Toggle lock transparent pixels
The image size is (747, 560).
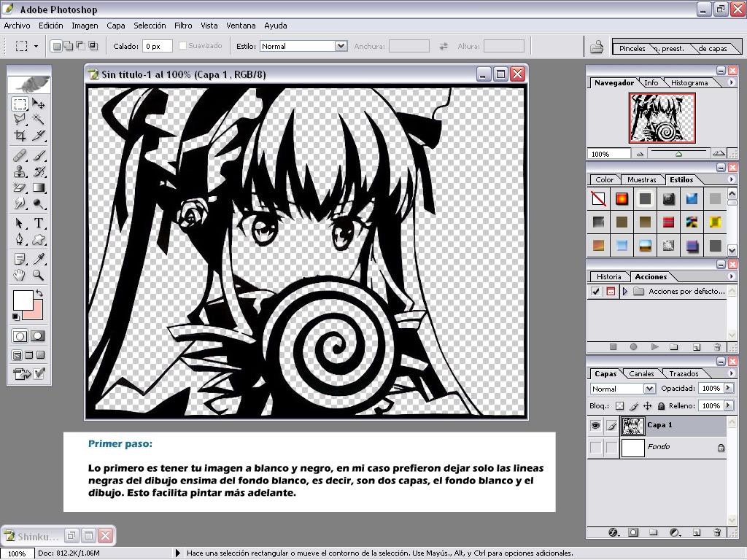pyautogui.click(x=619, y=405)
